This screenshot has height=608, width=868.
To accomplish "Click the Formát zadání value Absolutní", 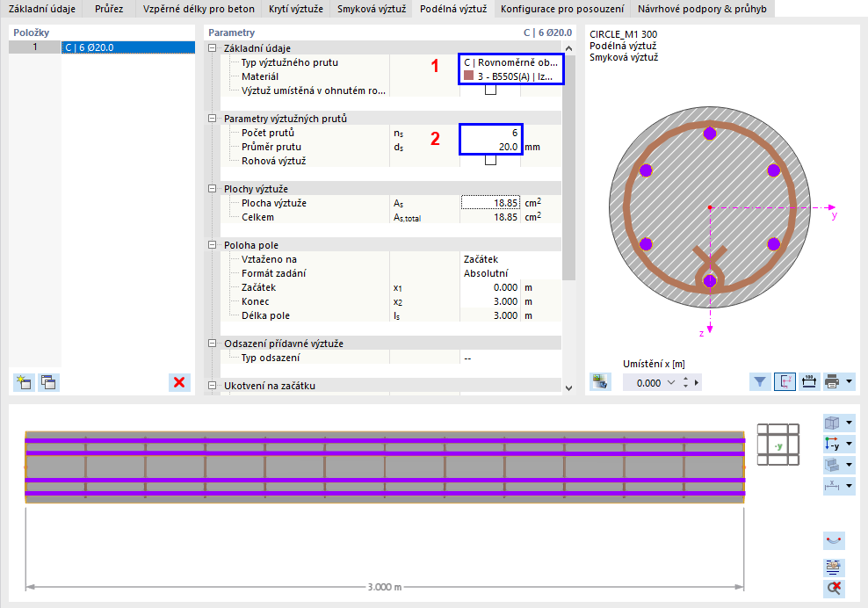I will pos(510,273).
